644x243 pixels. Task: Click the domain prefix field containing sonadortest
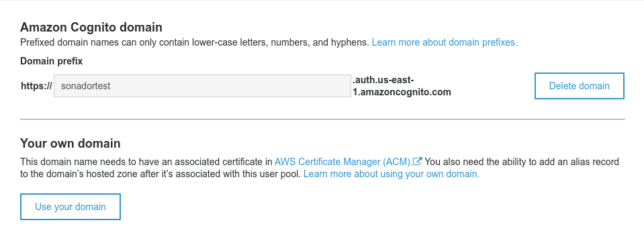click(x=203, y=86)
